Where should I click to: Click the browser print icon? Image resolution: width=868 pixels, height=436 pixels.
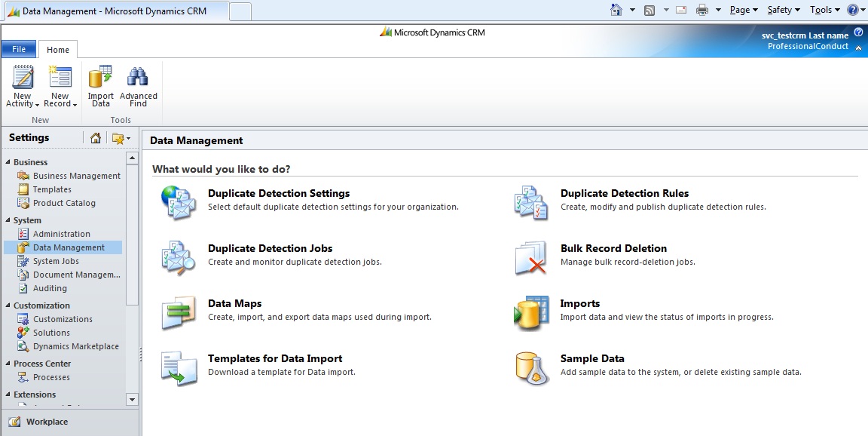point(702,10)
